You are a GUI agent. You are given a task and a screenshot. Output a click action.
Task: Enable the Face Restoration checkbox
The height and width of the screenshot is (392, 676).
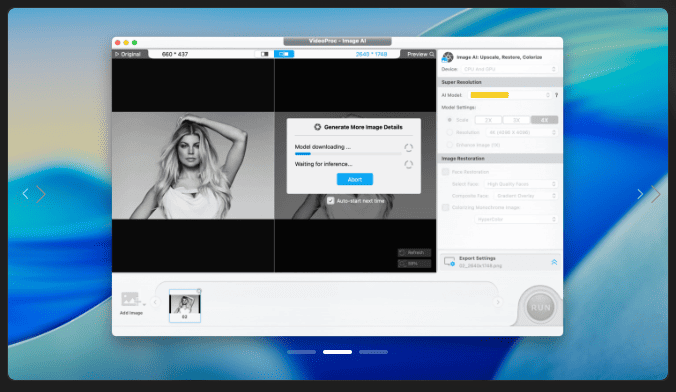445,172
